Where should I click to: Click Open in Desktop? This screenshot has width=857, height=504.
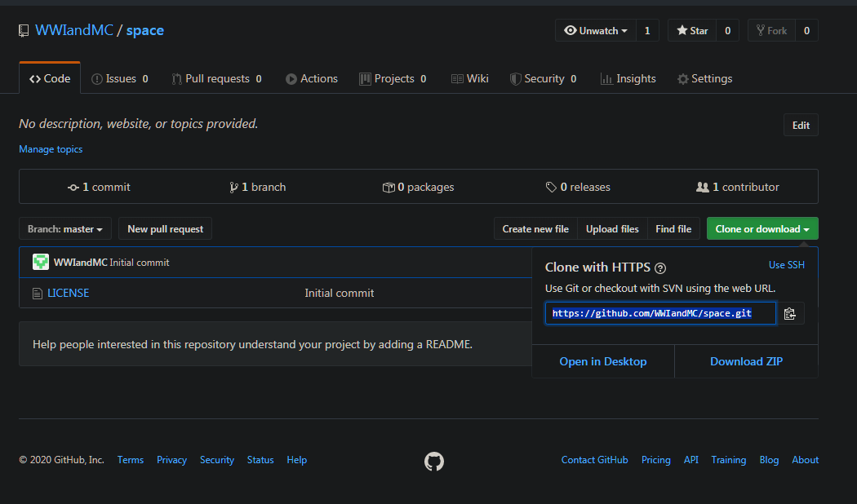603,361
